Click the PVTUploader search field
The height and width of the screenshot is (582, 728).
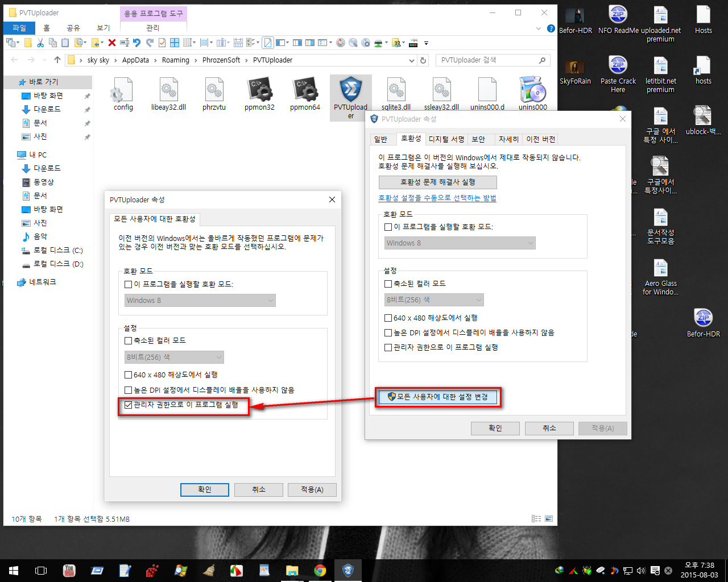pyautogui.click(x=494, y=60)
